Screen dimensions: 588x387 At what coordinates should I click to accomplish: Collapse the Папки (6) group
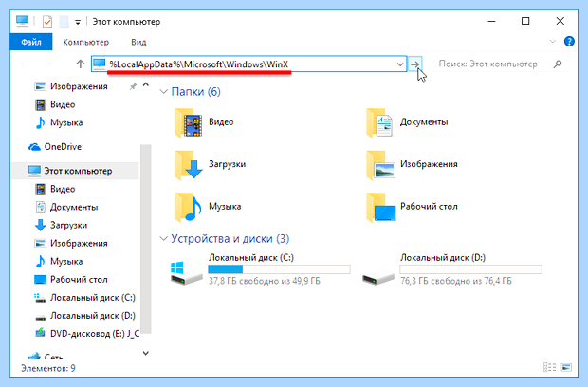coord(163,91)
